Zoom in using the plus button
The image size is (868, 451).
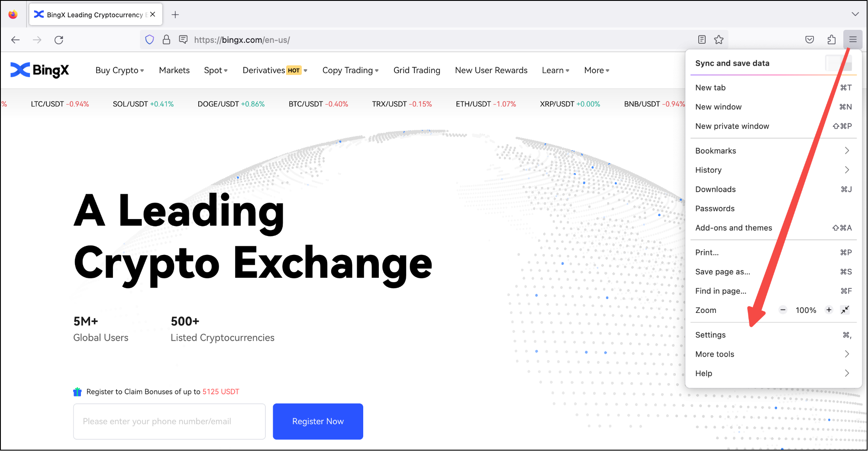tap(829, 310)
